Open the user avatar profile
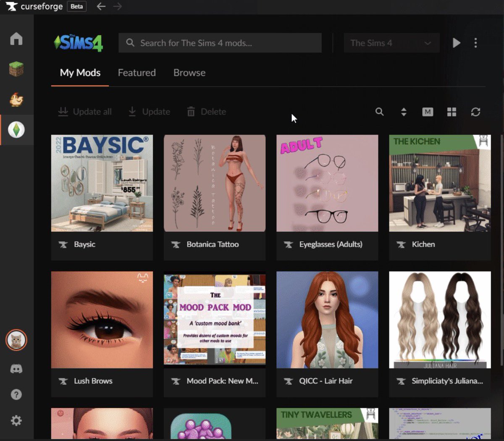Screen dimensions: 504x441 pos(16,340)
